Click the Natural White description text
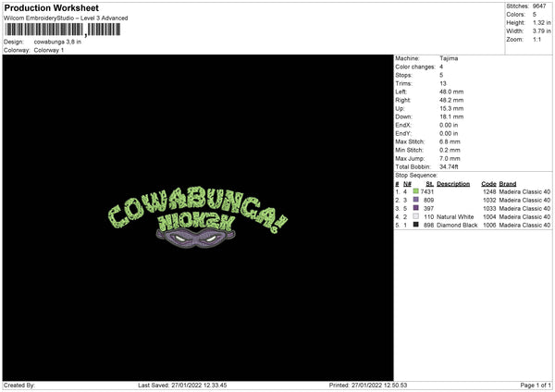The image size is (555, 392). tap(455, 217)
